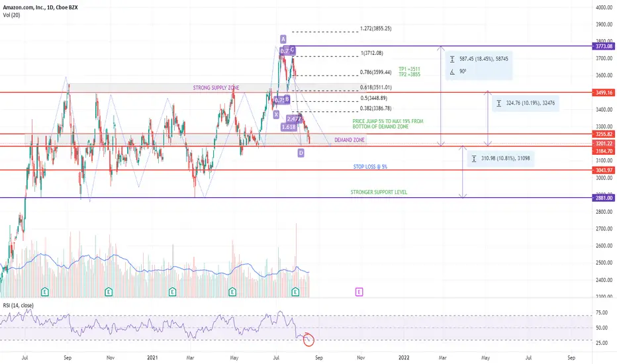Image resolution: width=617 pixels, height=364 pixels.
Task: Select the harmonic pattern point C label
Action: pos(293,50)
